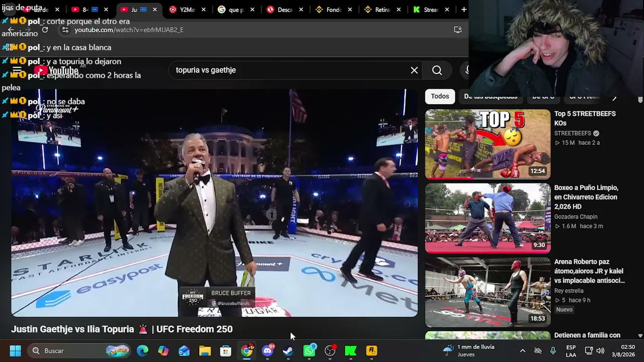Viewport: 644px width, 362px height.
Task: Open site information icon beside the URL
Action: click(65, 30)
